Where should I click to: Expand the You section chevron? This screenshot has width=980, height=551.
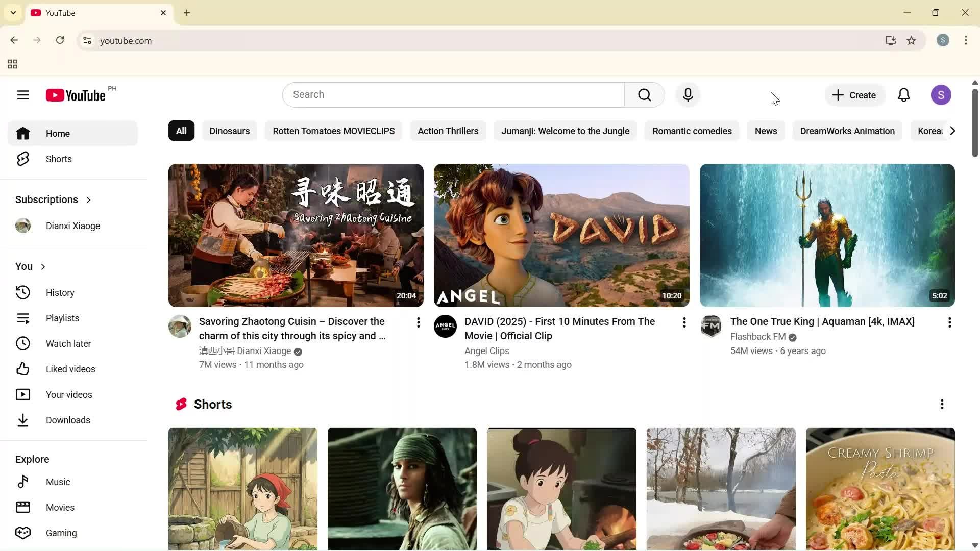tap(43, 266)
